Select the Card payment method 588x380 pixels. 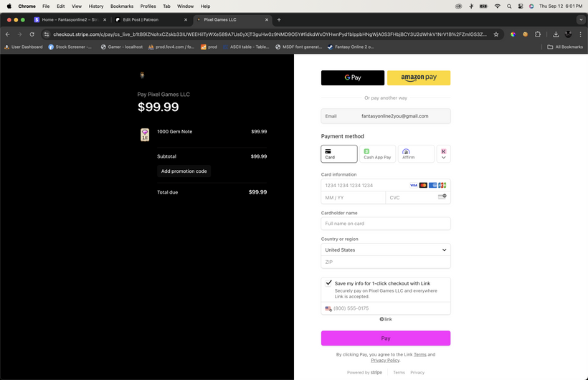tap(339, 154)
